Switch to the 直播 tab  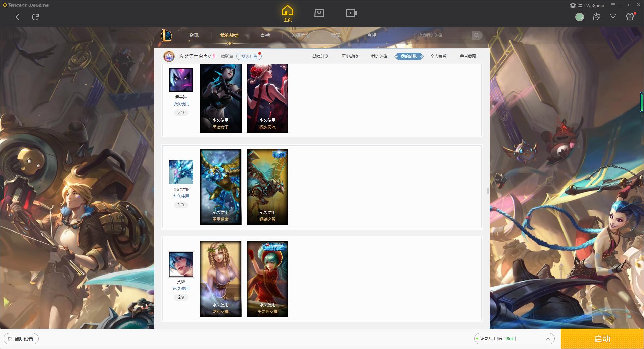coord(265,35)
